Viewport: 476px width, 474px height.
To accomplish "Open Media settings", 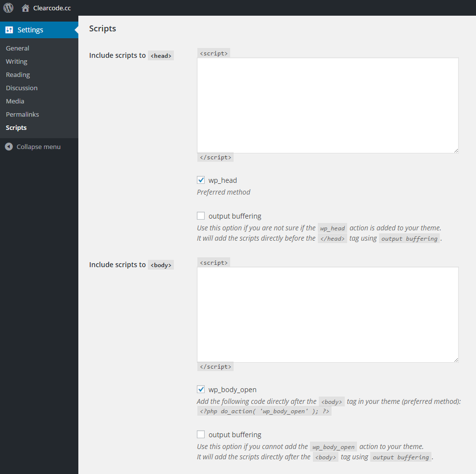I will point(15,101).
